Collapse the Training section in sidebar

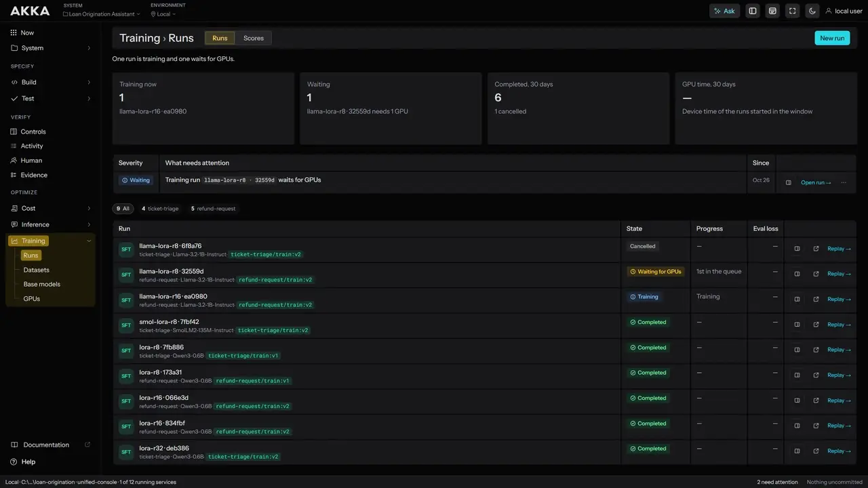tap(89, 241)
